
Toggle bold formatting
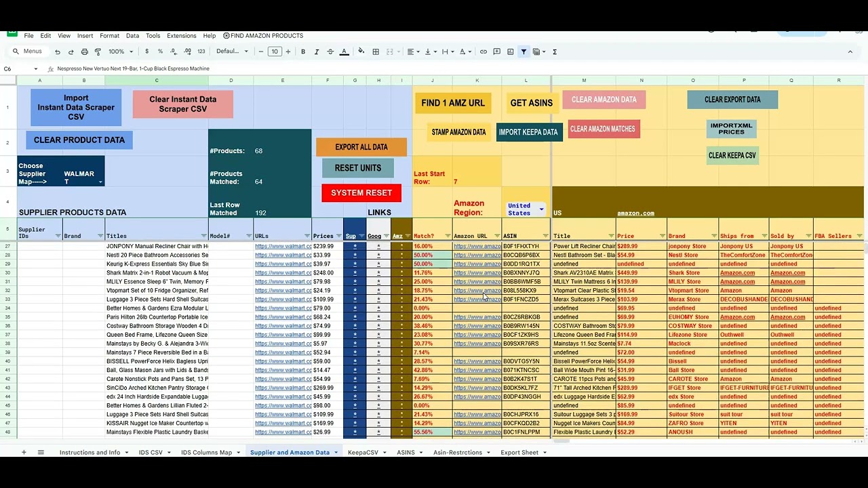(x=303, y=52)
